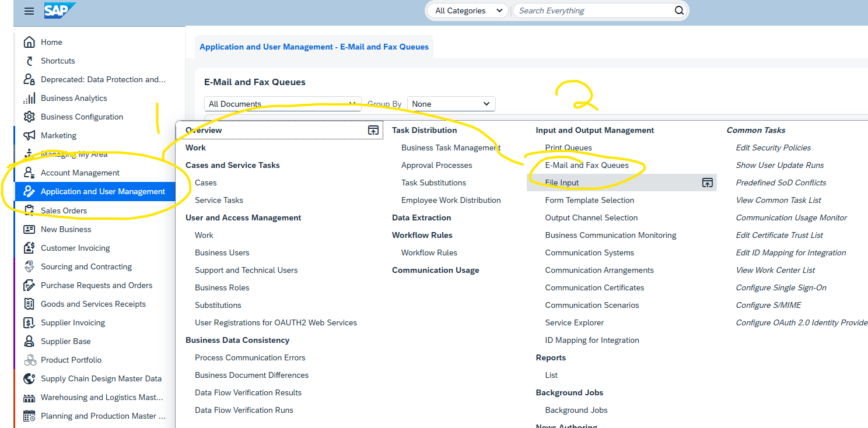Image resolution: width=868 pixels, height=428 pixels.
Task: Open Communication Usage entry
Action: [x=435, y=270]
